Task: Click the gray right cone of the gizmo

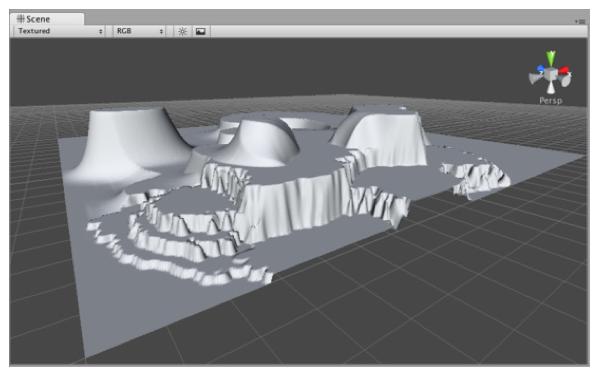Action: (566, 80)
